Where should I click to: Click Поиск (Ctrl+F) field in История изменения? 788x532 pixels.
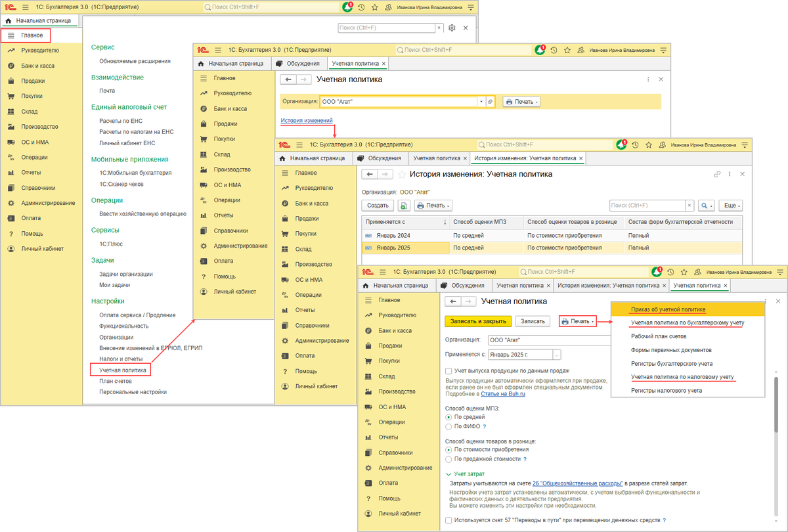pyautogui.click(x=647, y=206)
